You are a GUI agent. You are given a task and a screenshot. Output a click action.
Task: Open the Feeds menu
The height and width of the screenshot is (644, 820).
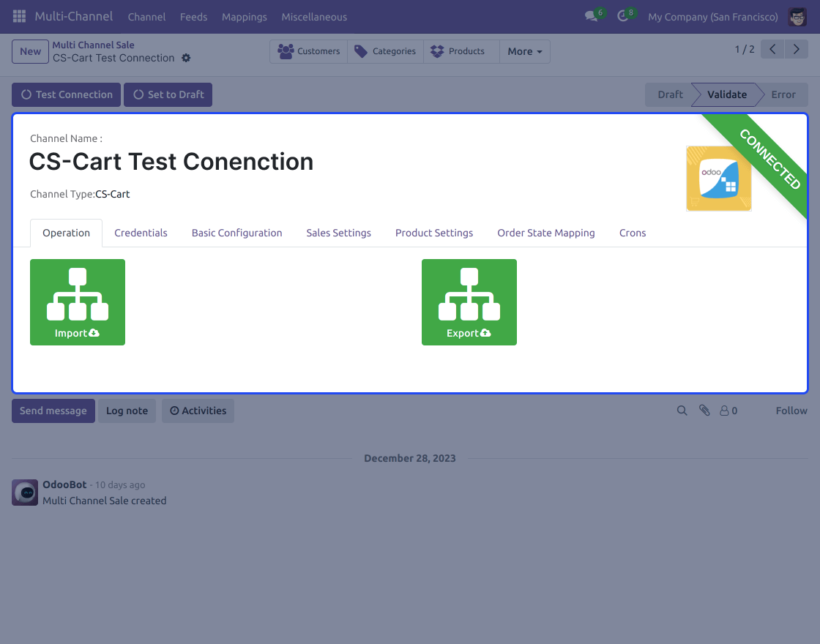click(x=193, y=17)
